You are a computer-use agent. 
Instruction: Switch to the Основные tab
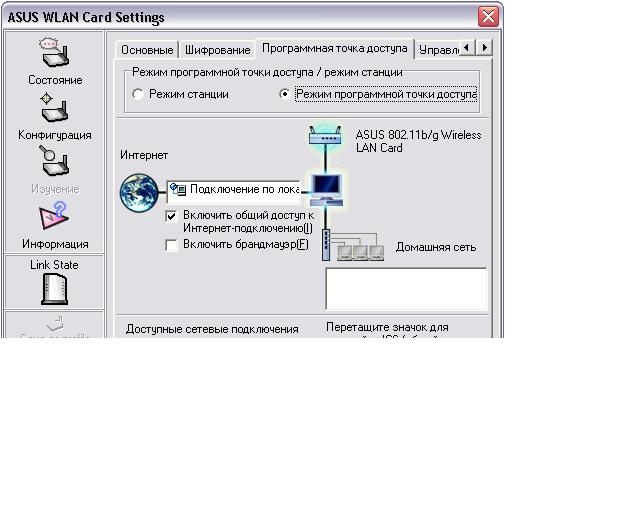(147, 50)
